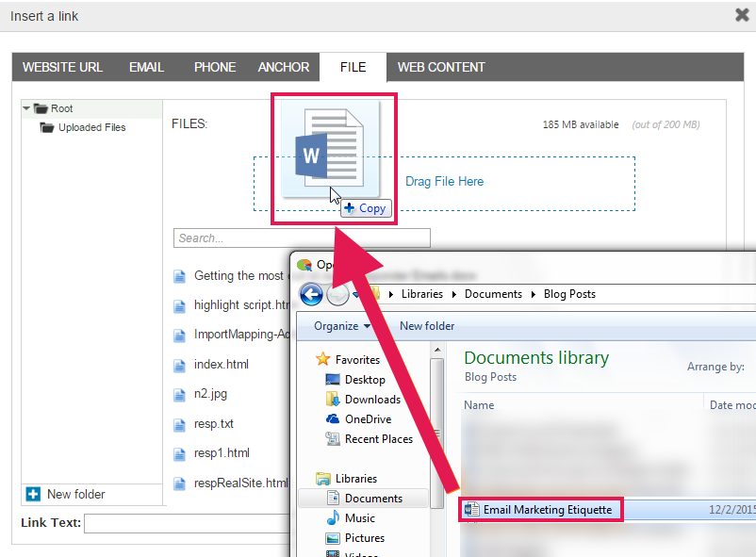
Task: Sort by the Name column header
Action: tap(479, 405)
